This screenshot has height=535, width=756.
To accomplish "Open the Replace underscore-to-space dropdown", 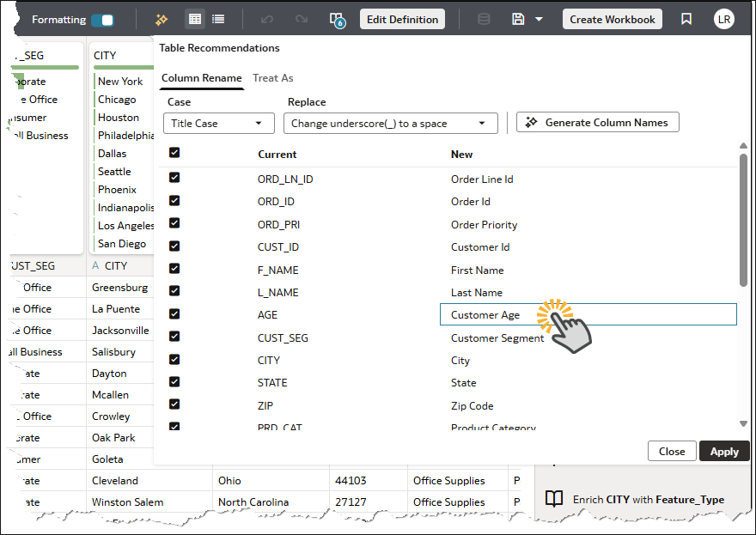I will 391,123.
